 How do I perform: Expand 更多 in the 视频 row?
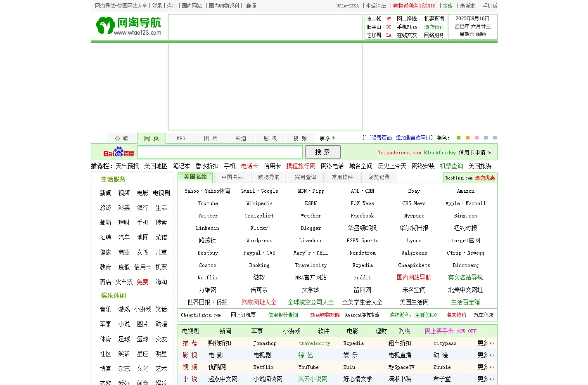pos(486,367)
